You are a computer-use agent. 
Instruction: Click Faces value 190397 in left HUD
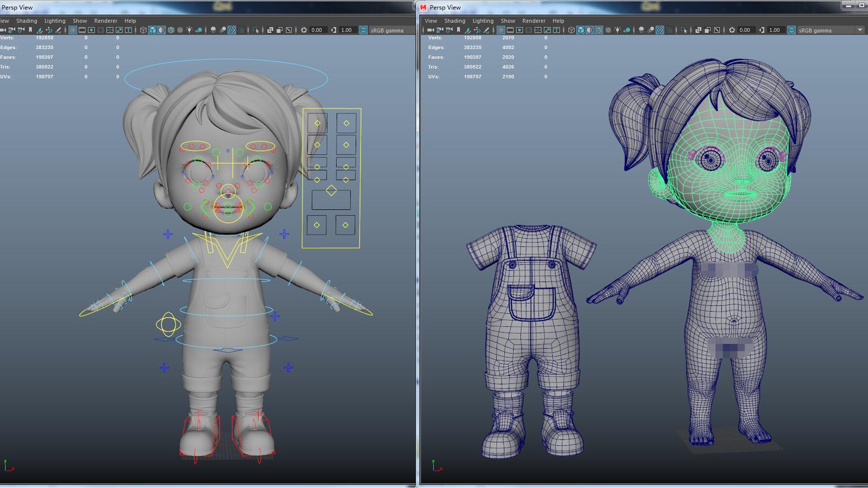coord(44,57)
